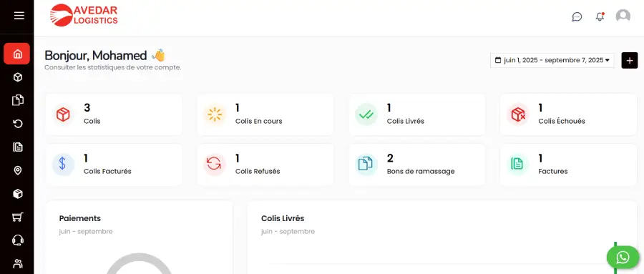Go to the Home dashboard sidebar icon

17,54
